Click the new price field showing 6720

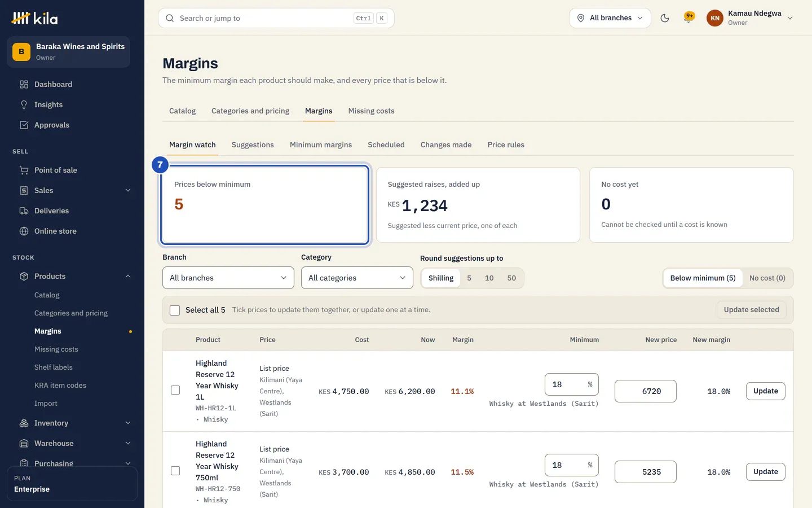645,391
